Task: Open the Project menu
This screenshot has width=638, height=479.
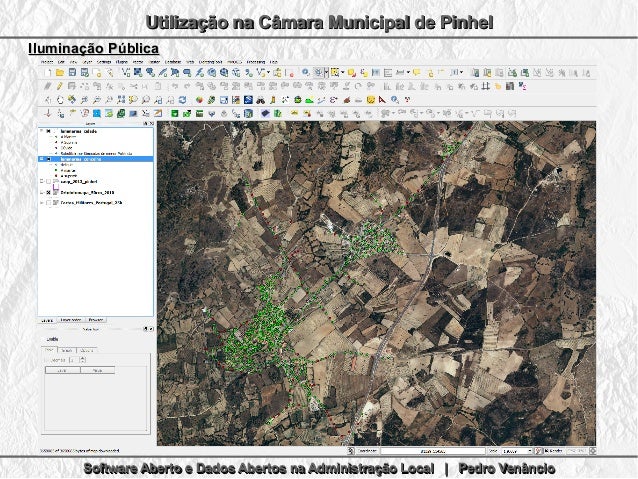Action: tap(46, 60)
